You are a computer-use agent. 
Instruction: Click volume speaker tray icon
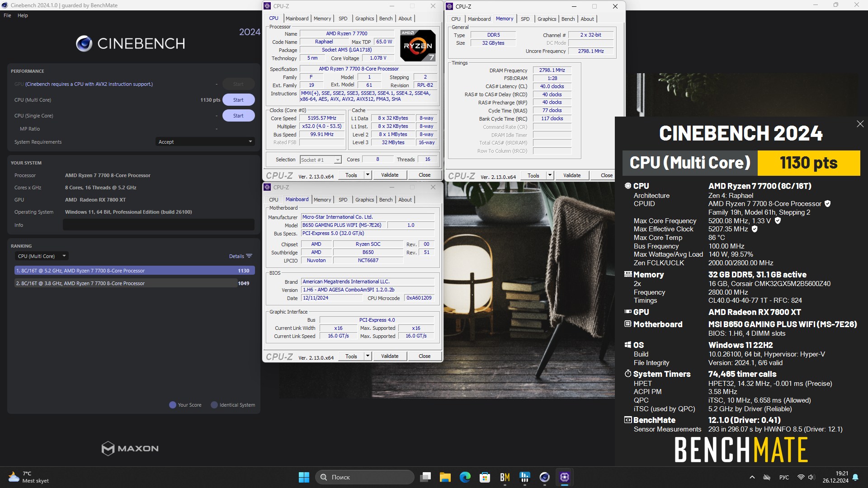(x=811, y=477)
